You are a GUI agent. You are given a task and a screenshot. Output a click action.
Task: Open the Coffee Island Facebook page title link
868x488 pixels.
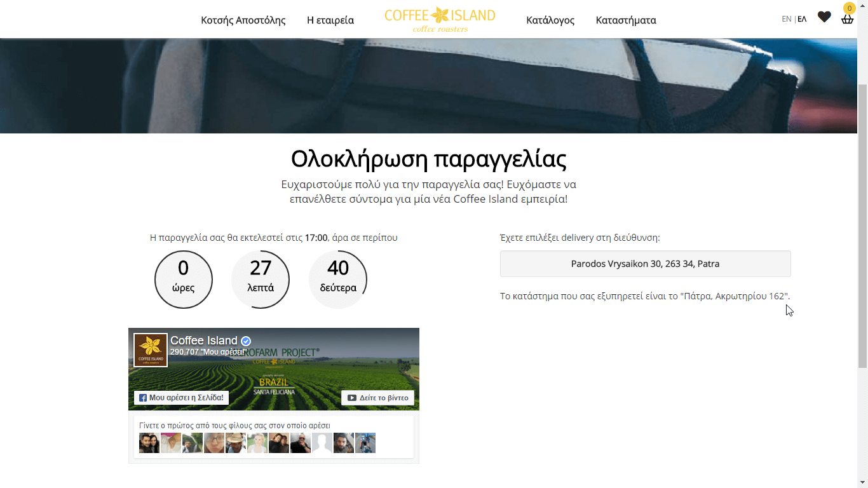[204, 341]
